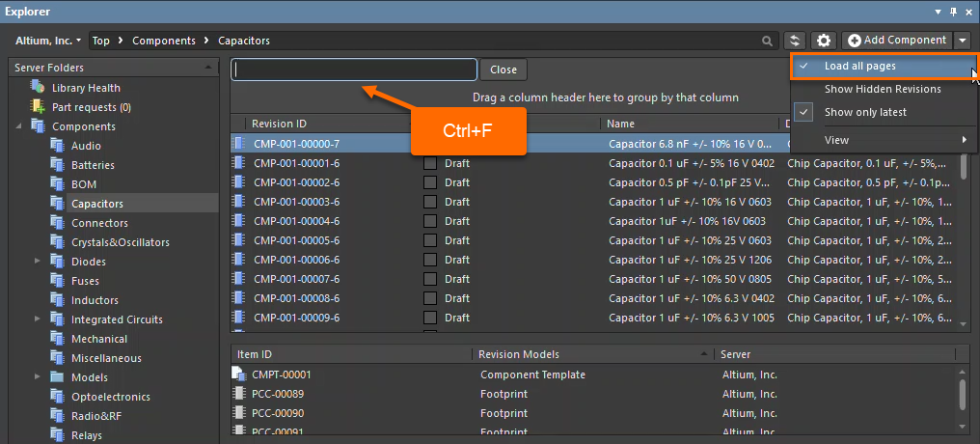Click the Add Component button
The image size is (980, 444).
[x=897, y=41]
